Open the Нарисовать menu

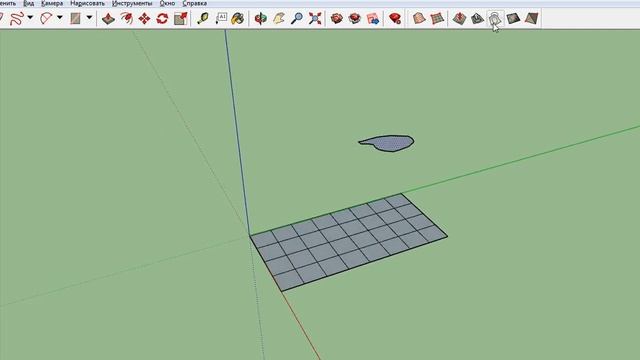point(87,3)
